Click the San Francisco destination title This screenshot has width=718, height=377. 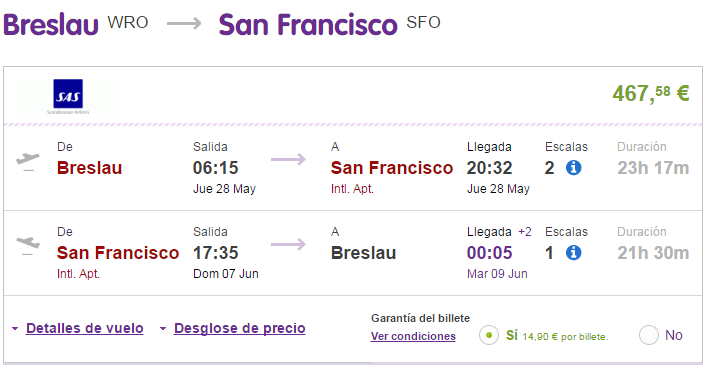(308, 24)
